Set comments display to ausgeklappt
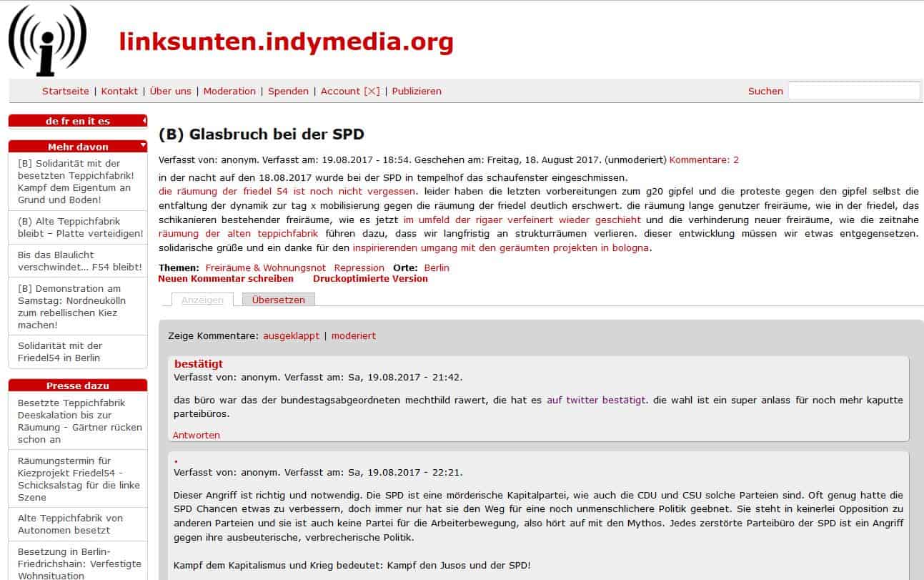The width and height of the screenshot is (924, 580). [292, 336]
